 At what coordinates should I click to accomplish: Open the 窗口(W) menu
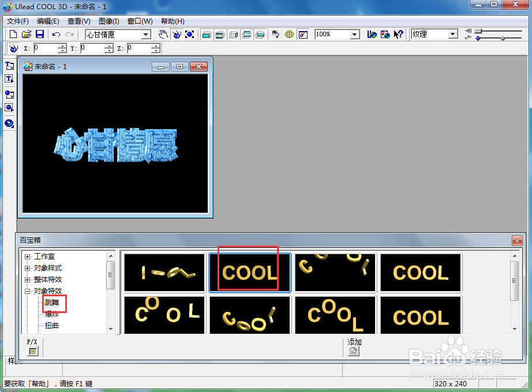140,21
